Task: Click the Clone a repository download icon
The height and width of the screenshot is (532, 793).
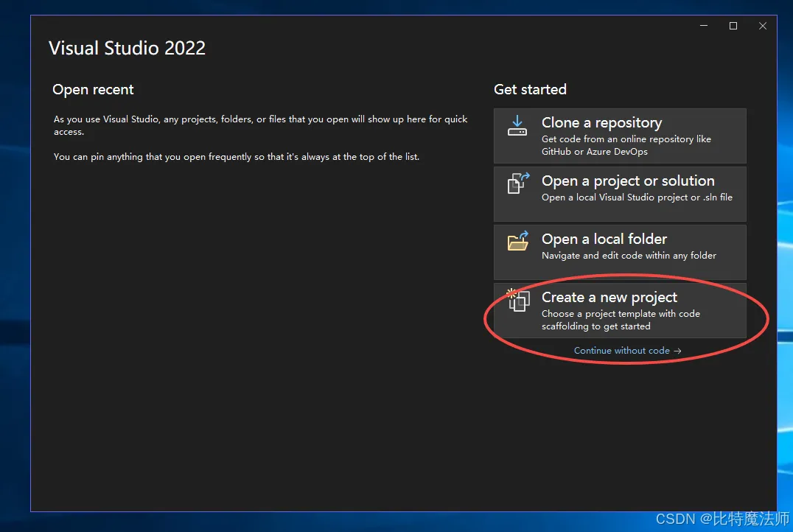Action: [517, 125]
